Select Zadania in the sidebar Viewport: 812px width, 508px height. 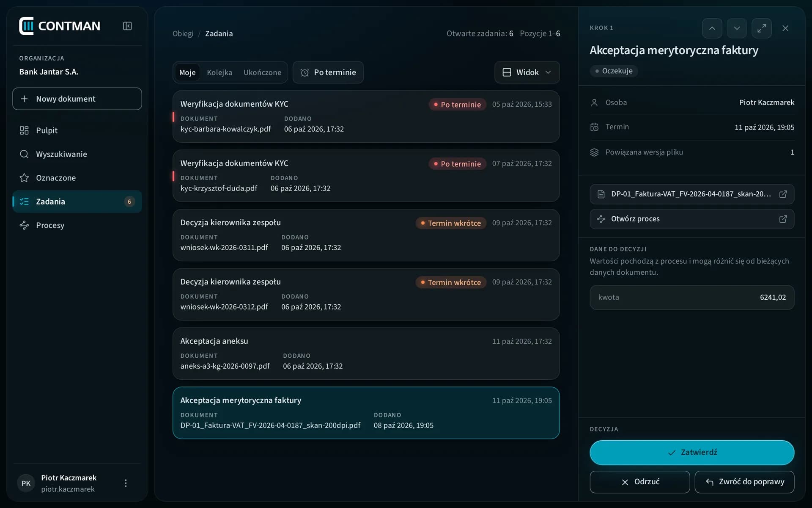[x=77, y=202]
